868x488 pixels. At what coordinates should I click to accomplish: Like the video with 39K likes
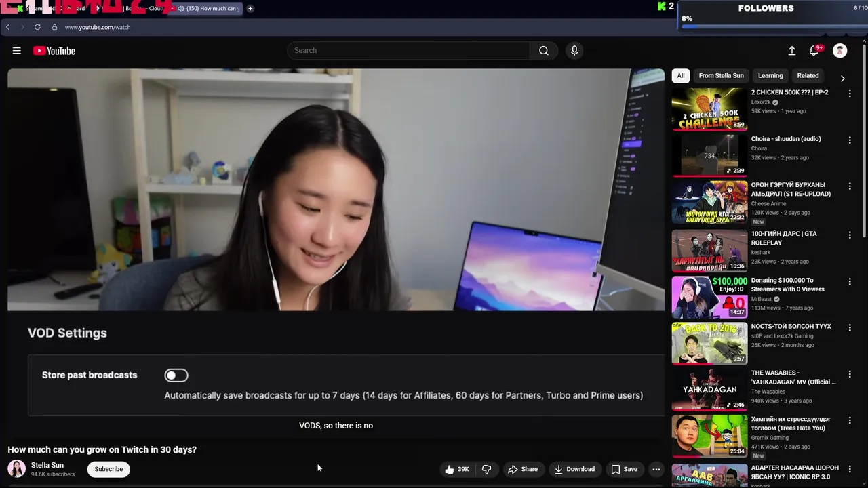[x=457, y=469]
